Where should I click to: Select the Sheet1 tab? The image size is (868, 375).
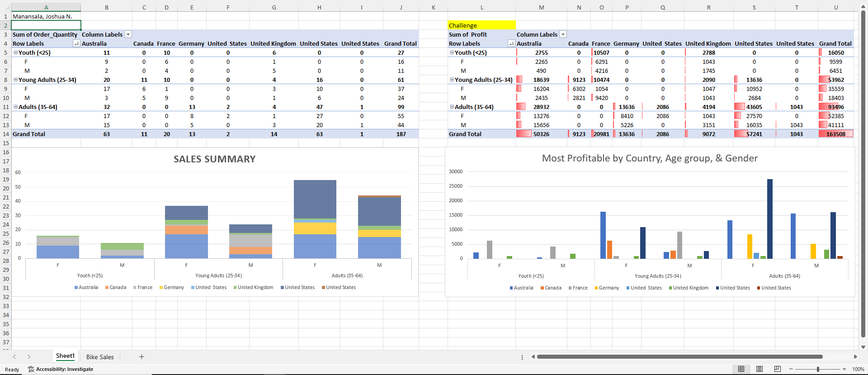coord(65,356)
